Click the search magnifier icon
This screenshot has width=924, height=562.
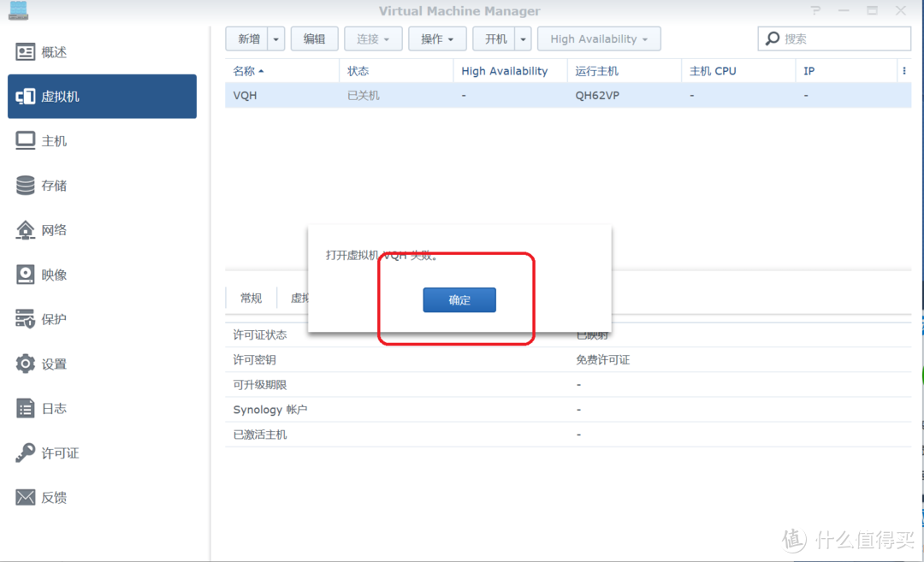pos(772,38)
